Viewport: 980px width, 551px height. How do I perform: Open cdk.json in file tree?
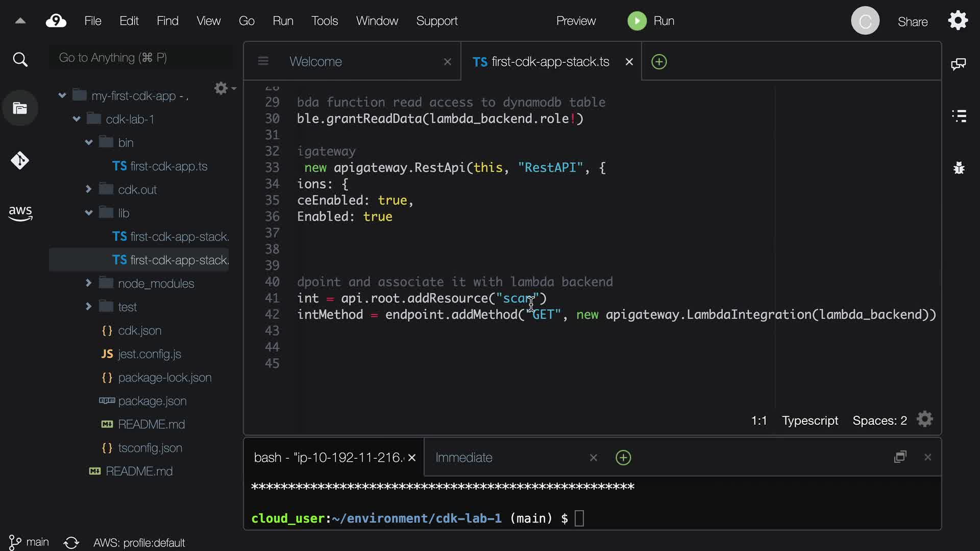[x=139, y=331]
